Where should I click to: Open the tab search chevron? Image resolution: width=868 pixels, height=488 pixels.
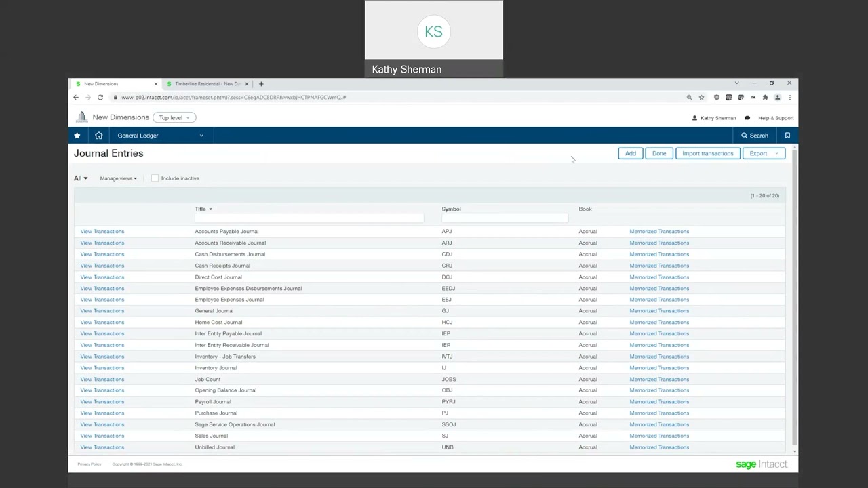tap(736, 83)
